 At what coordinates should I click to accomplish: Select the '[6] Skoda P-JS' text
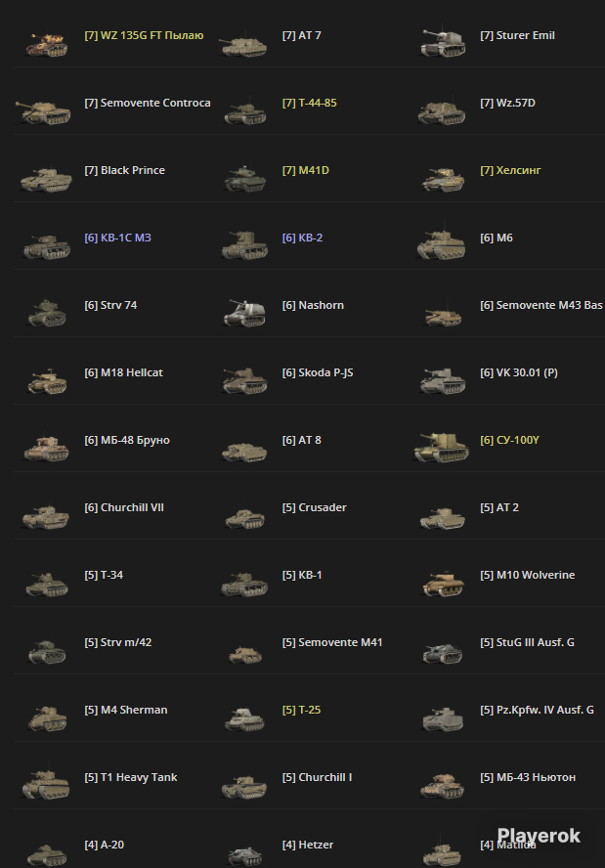click(x=318, y=373)
